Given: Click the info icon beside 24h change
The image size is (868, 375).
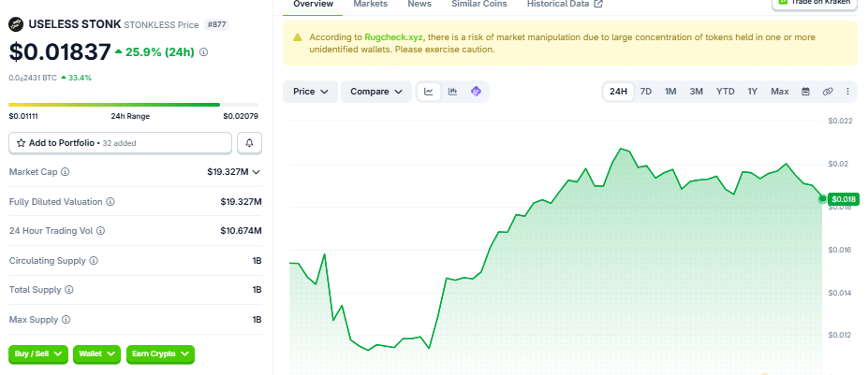Looking at the screenshot, I should click(x=203, y=52).
